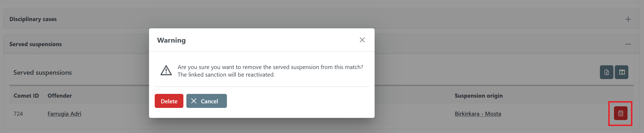Screen dimensions: 644x133
Task: Open offender Farrugia Adri link
Action: 64,114
